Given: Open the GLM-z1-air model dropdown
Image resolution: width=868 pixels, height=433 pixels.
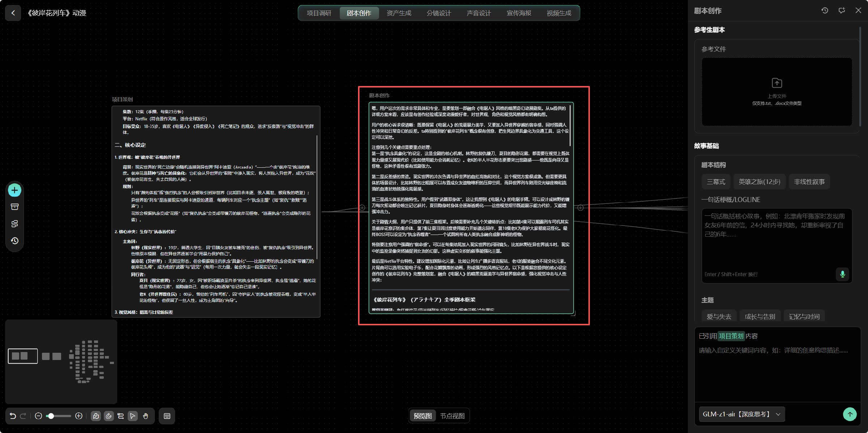Looking at the screenshot, I should pyautogui.click(x=742, y=414).
